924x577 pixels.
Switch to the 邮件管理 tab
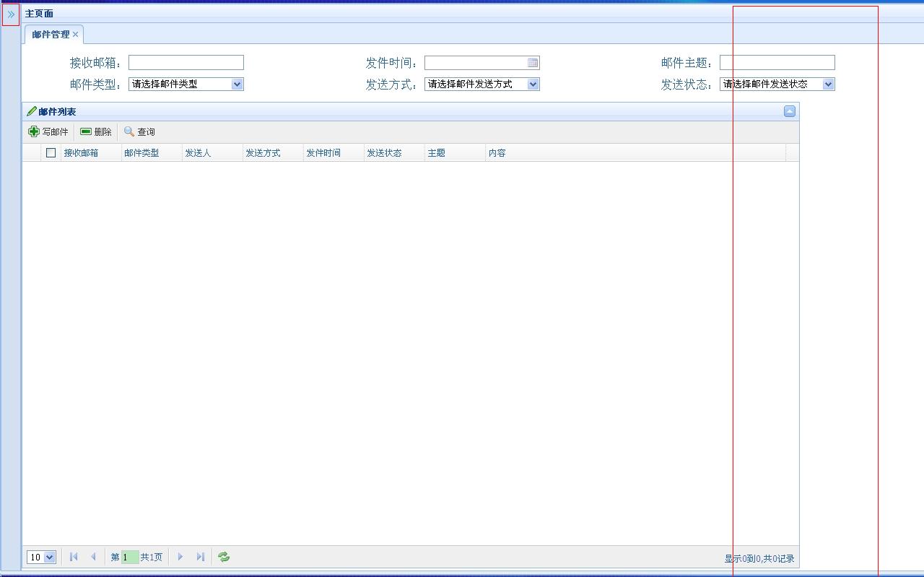(x=51, y=35)
